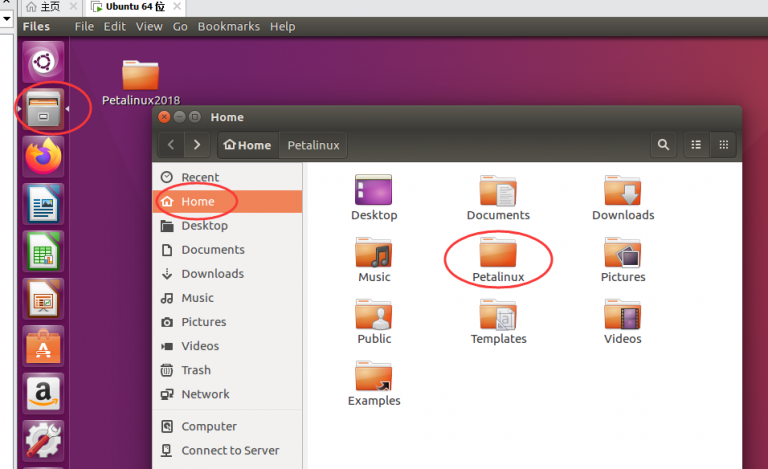Open the Examples folder shortcut

[374, 382]
